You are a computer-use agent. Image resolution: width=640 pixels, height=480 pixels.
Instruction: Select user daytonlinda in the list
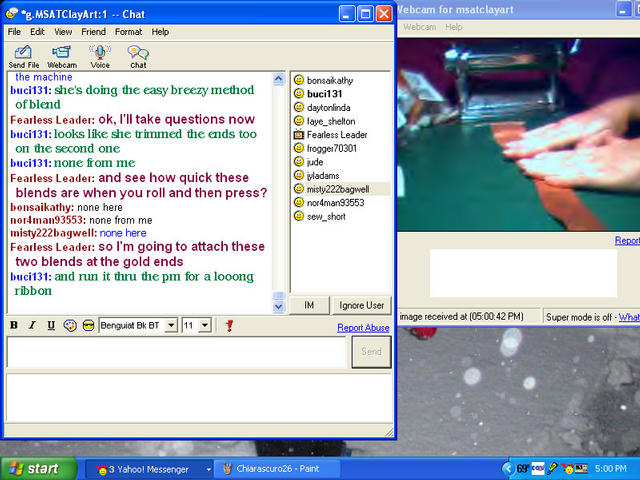point(329,108)
